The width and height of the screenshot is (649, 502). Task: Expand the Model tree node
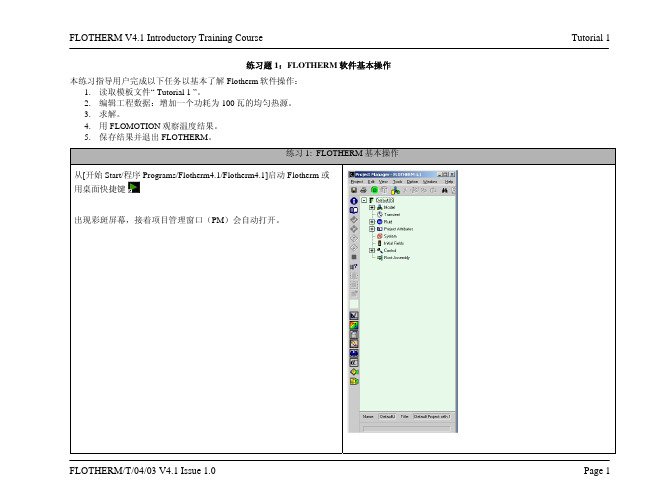pos(372,207)
